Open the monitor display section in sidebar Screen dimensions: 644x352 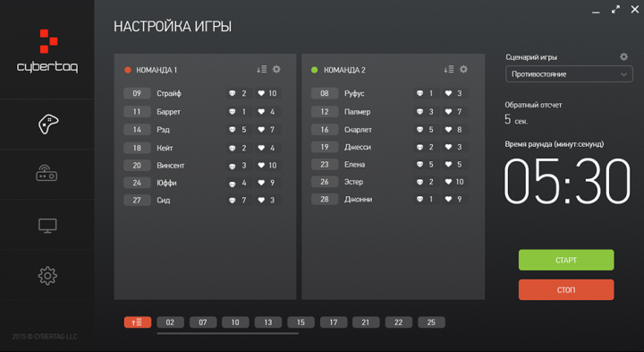(47, 226)
